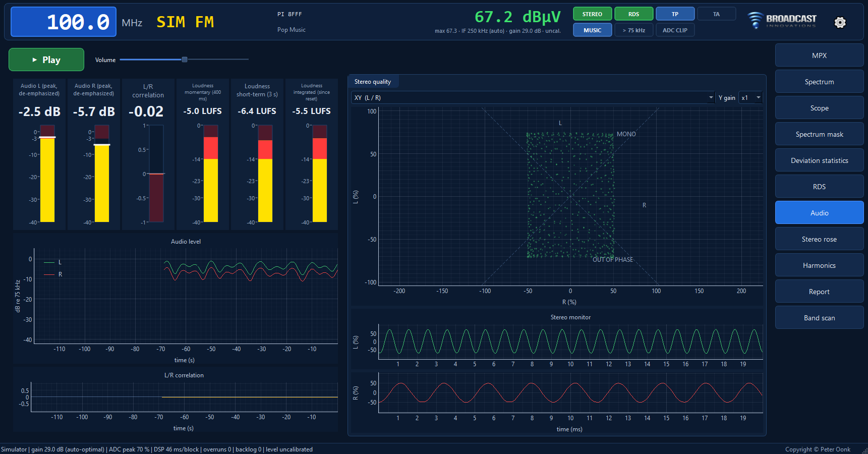Toggle the > 75 kHz indicator
The height and width of the screenshot is (454, 868).
pyautogui.click(x=633, y=30)
